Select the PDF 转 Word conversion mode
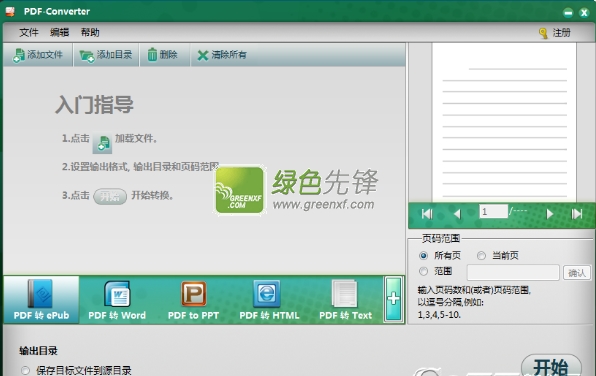Screen dimensions: 596x376 click(117, 300)
